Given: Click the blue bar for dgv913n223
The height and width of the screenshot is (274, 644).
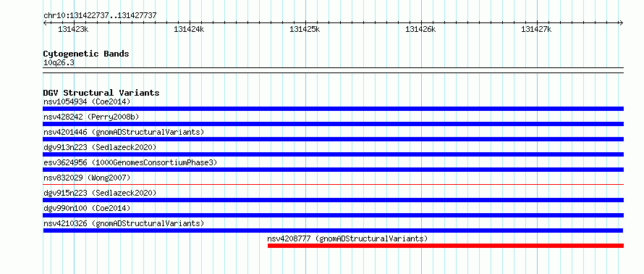Looking at the screenshot, I should pos(333,154).
